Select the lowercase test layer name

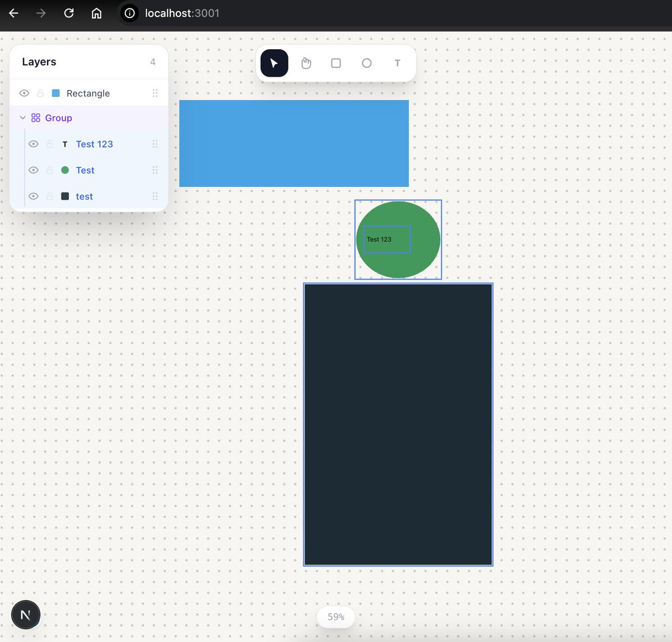pyautogui.click(x=85, y=196)
